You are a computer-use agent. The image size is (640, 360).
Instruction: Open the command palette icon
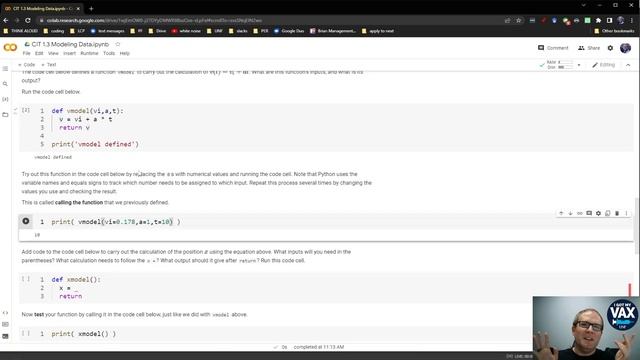(5, 324)
